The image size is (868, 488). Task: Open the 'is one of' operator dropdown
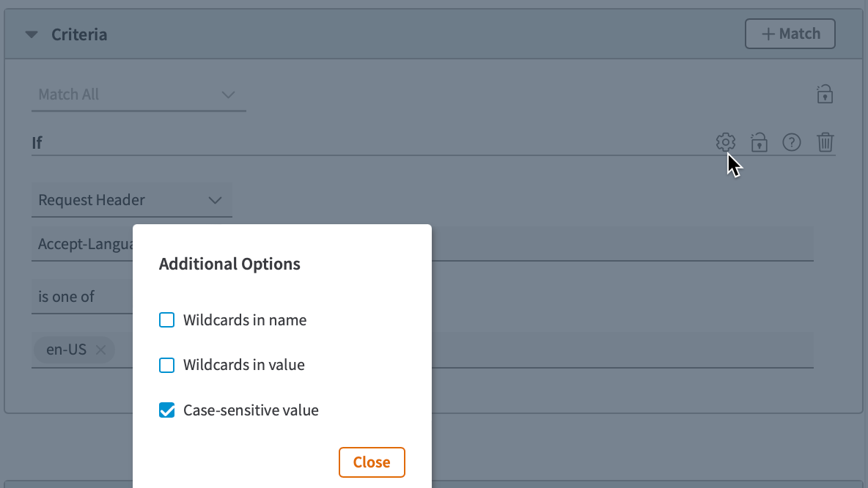pyautogui.click(x=81, y=297)
